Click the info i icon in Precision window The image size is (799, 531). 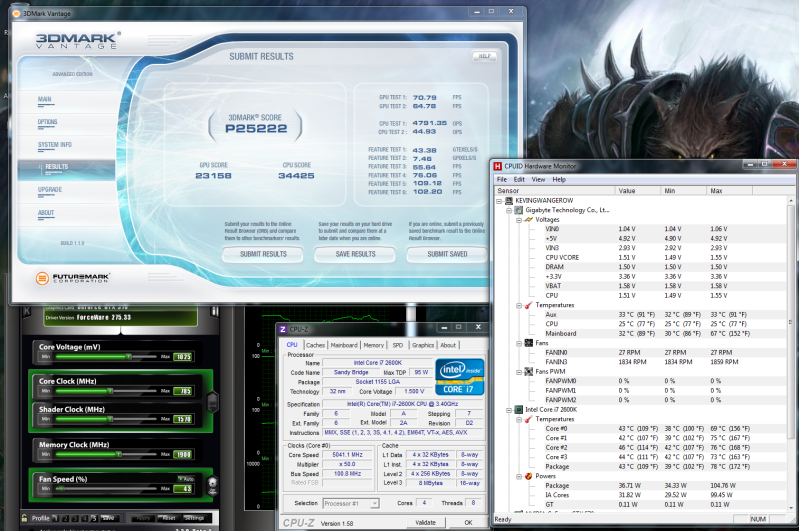point(215,311)
